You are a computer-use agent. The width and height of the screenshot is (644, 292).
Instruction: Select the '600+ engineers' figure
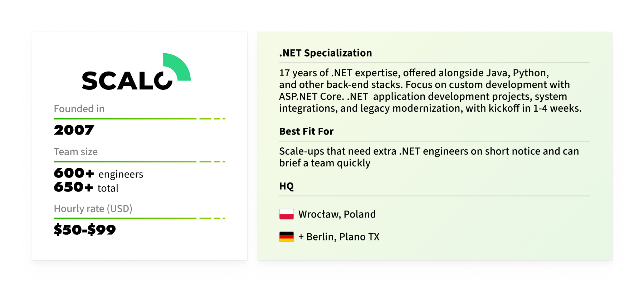point(98,174)
